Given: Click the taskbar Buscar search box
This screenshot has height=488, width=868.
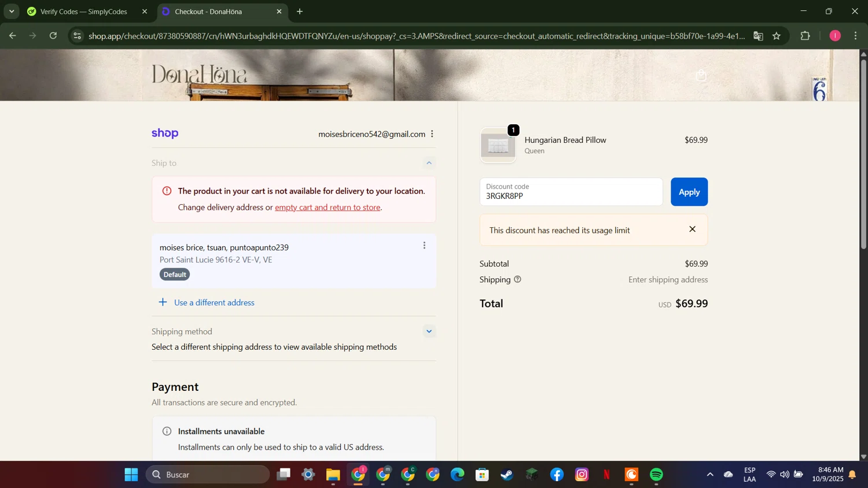Looking at the screenshot, I should [208, 475].
